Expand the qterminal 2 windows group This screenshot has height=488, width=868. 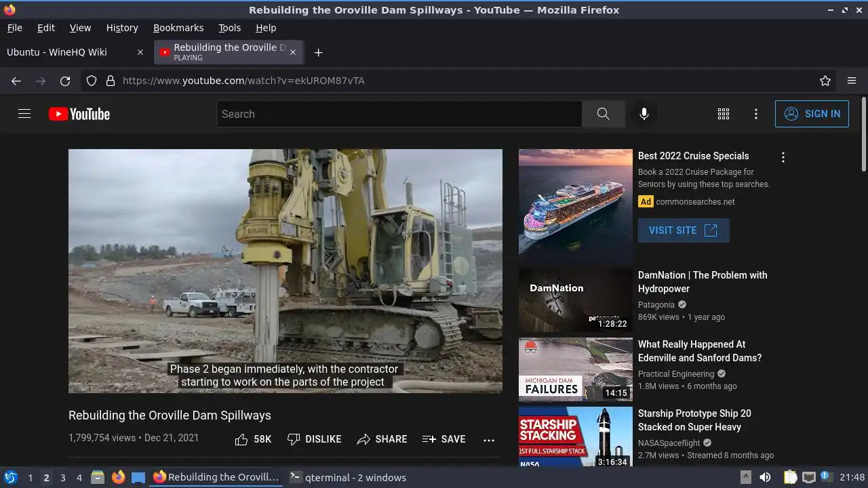tap(348, 477)
